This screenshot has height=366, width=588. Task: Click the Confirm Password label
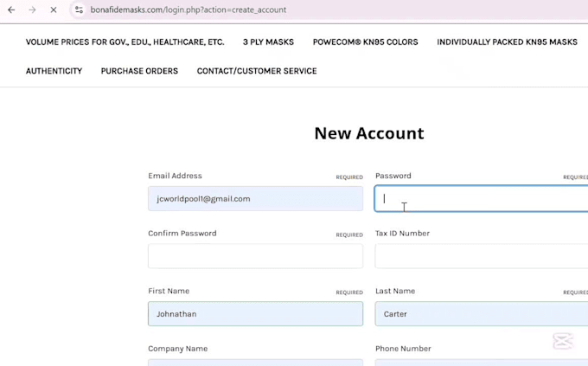pos(182,233)
